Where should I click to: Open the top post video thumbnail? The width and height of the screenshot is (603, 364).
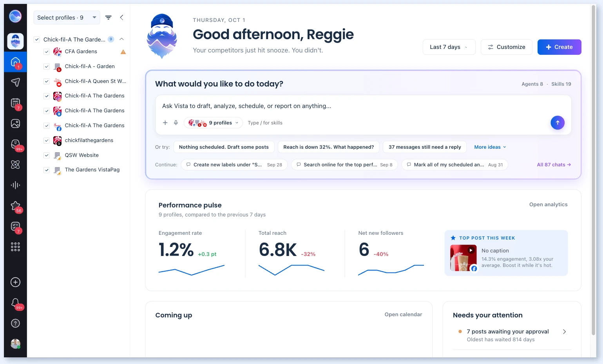[x=464, y=258]
